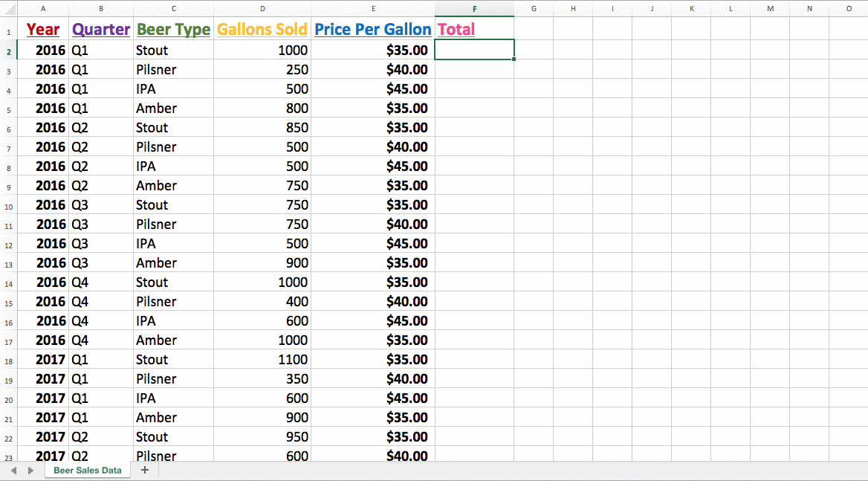Select the column A header

(x=42, y=8)
